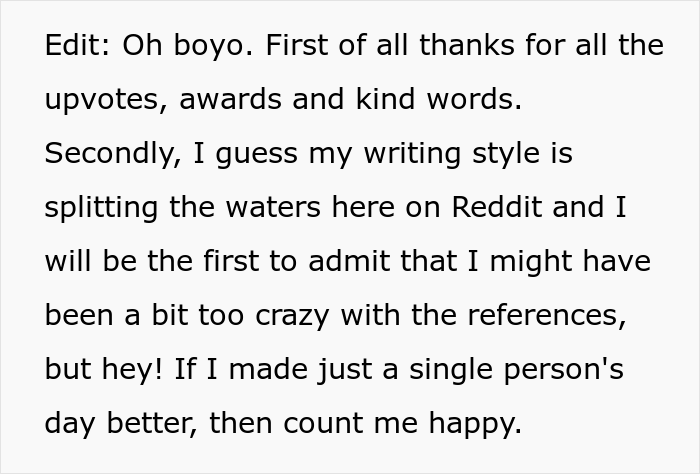Click the word "hey!" in the seventh line
This screenshot has width=700, height=474.
tap(133, 370)
